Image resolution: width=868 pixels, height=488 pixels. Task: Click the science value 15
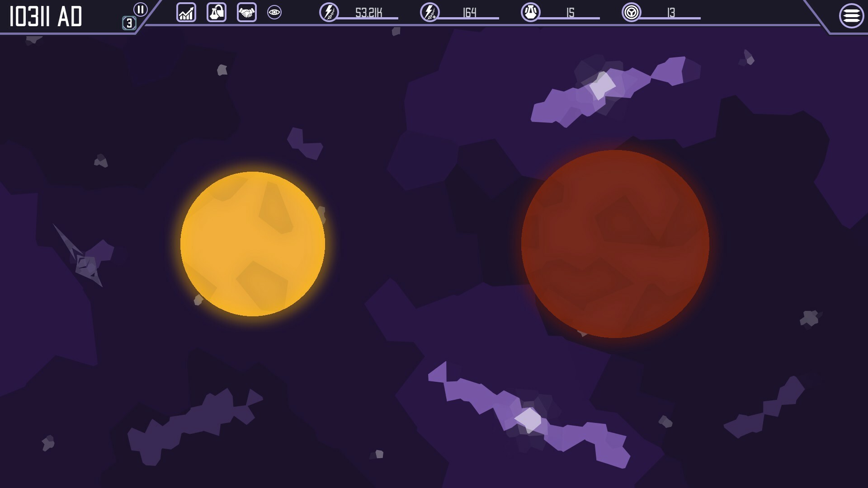coord(571,13)
